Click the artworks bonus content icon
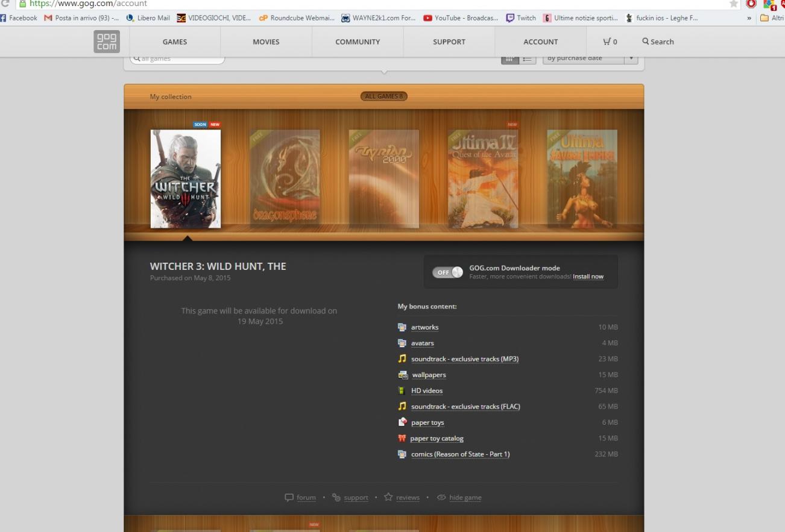Image resolution: width=785 pixels, height=532 pixels. click(402, 327)
